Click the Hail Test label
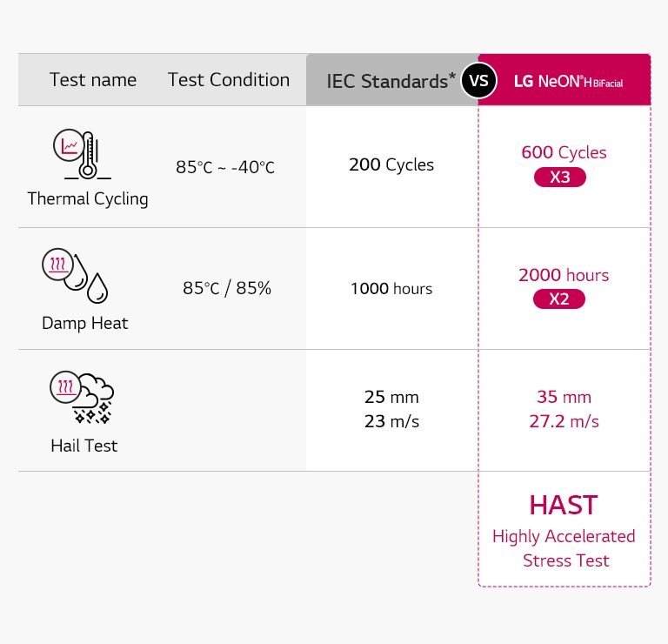Viewport: 668px width, 644px height. (x=83, y=446)
